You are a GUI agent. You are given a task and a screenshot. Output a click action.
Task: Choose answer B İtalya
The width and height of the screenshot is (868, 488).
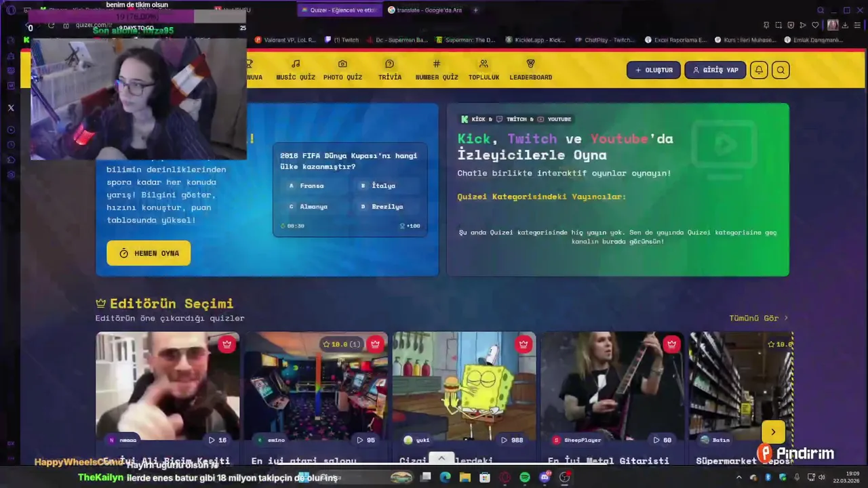click(x=386, y=186)
